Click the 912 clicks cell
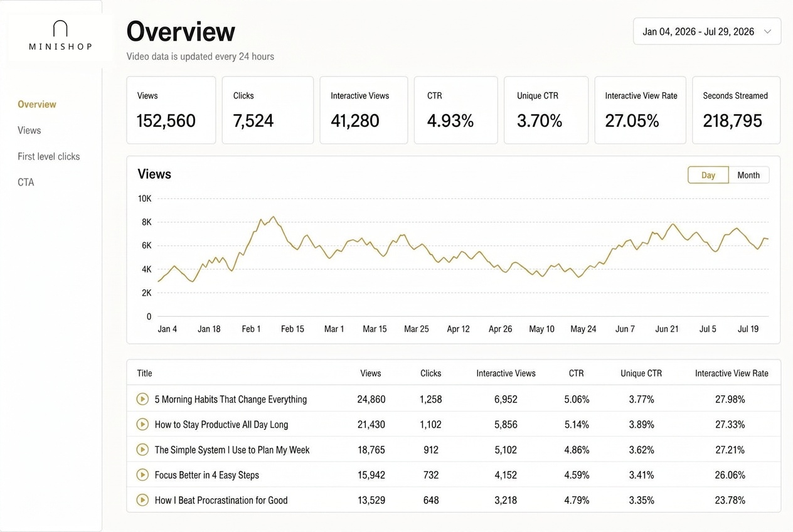This screenshot has height=532, width=793. tap(431, 450)
